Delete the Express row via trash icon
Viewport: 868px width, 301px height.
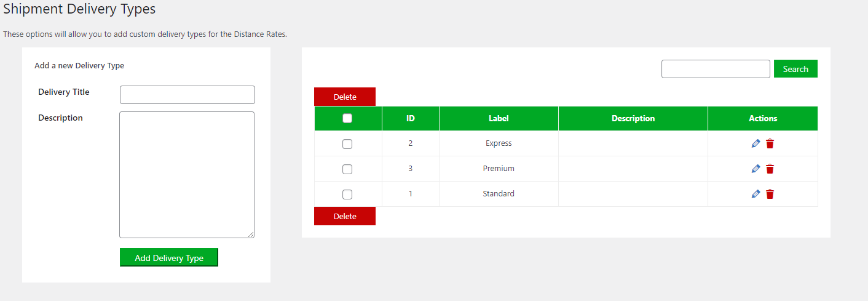pyautogui.click(x=770, y=143)
